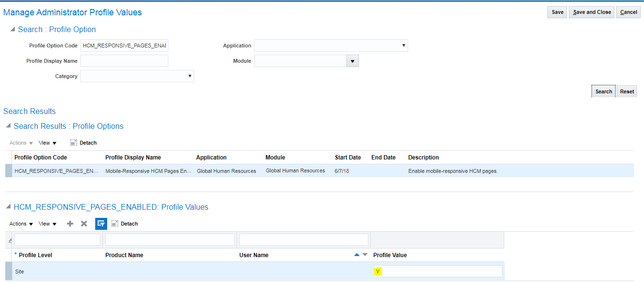This screenshot has height=283, width=644.
Task: Add a new profile value row
Action: tap(70, 224)
